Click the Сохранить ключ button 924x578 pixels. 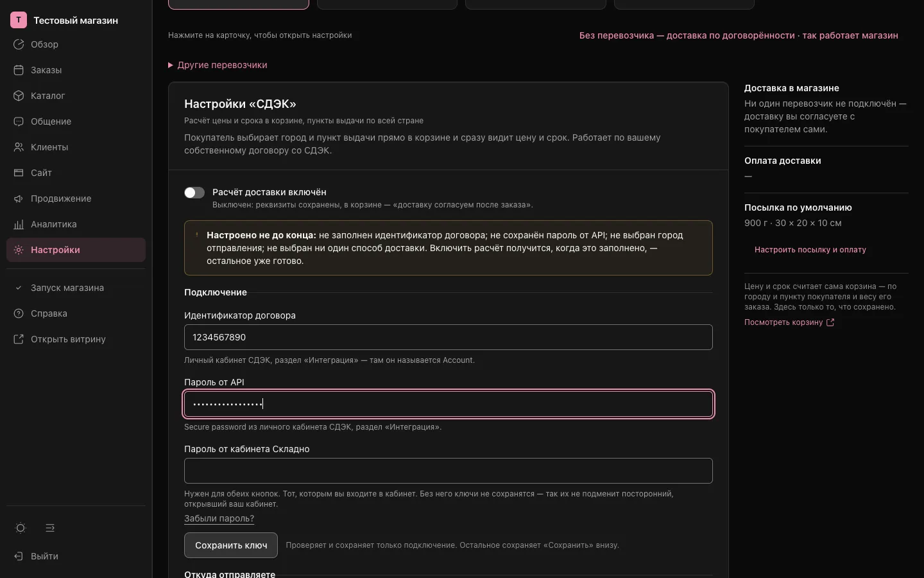point(231,545)
